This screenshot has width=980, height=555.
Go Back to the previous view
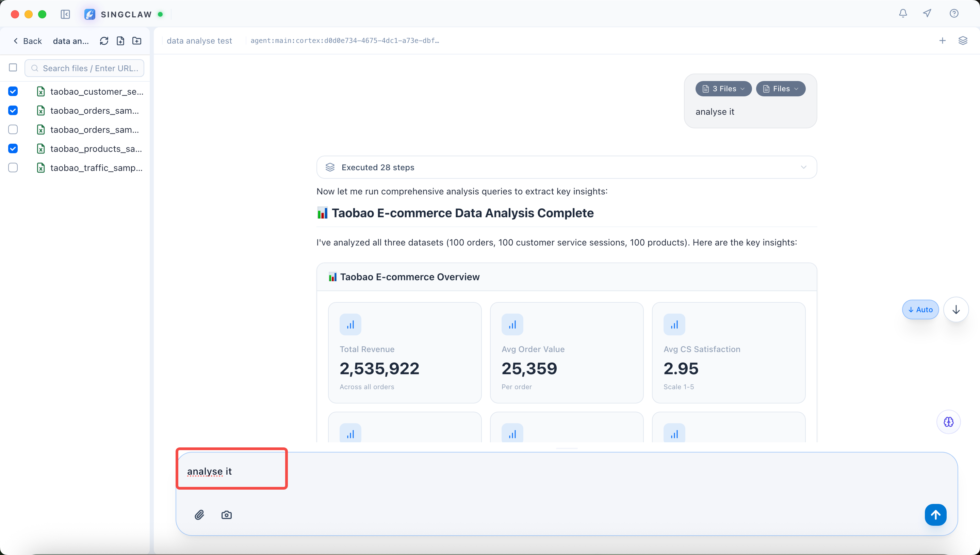coord(28,41)
